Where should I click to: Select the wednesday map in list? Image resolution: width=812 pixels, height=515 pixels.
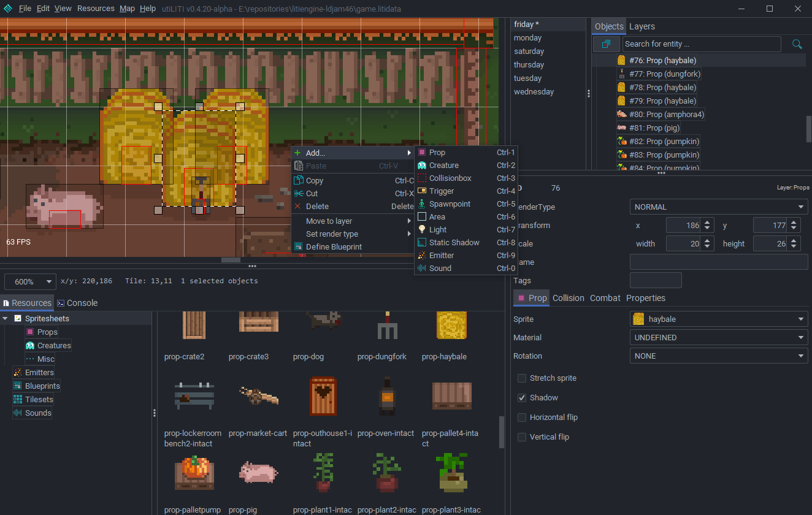(x=534, y=92)
